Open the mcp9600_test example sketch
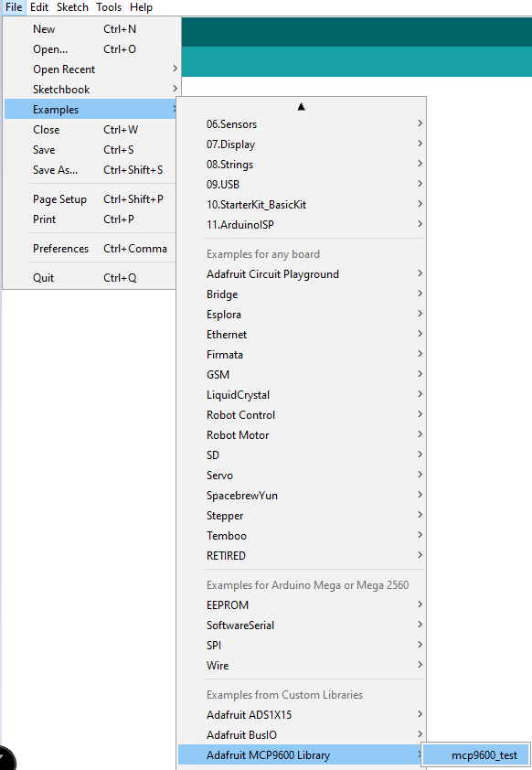Viewport: 532px width, 770px height. click(x=476, y=754)
